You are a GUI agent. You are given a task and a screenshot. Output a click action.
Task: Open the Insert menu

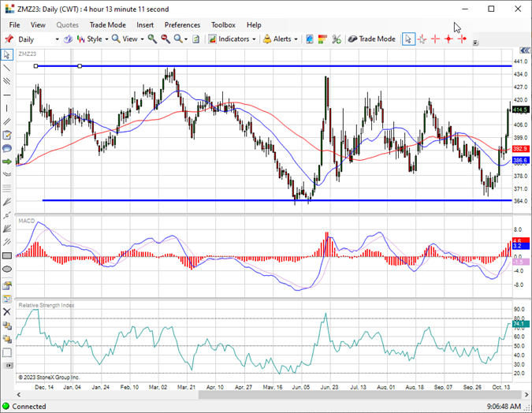(x=145, y=24)
